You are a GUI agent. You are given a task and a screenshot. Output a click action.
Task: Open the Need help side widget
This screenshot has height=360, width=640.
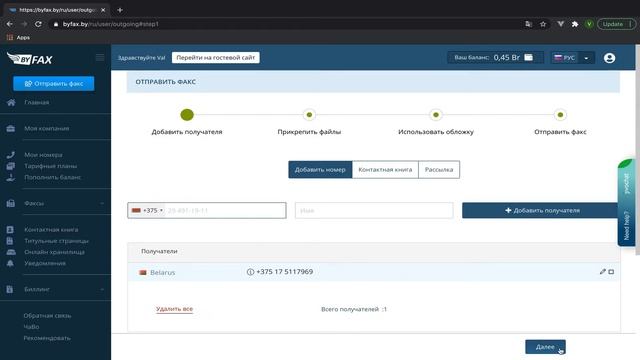pos(627,203)
